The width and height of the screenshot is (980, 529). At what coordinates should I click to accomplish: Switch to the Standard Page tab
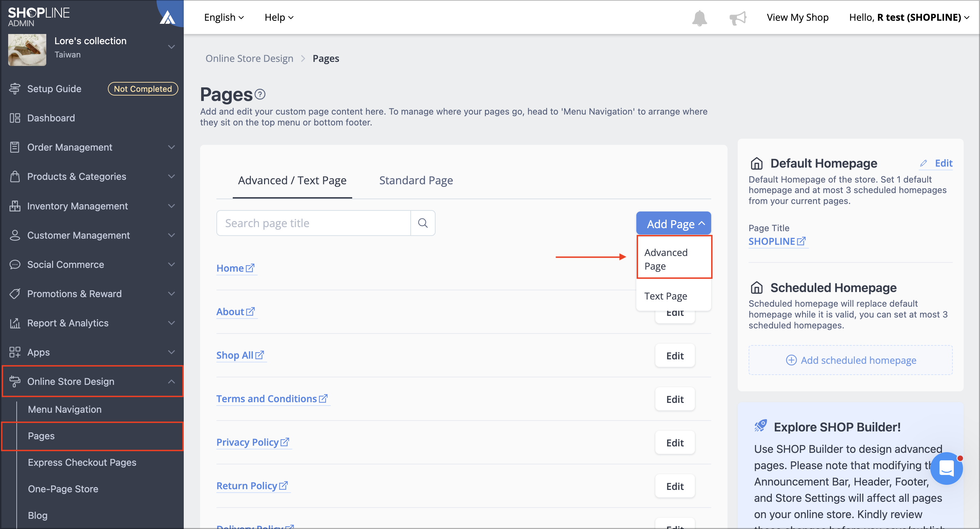tap(416, 181)
